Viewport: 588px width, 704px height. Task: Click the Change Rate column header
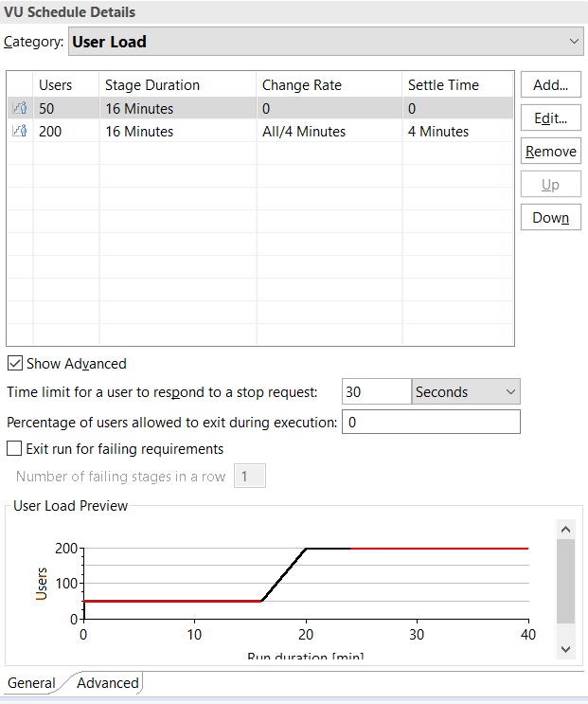(301, 85)
